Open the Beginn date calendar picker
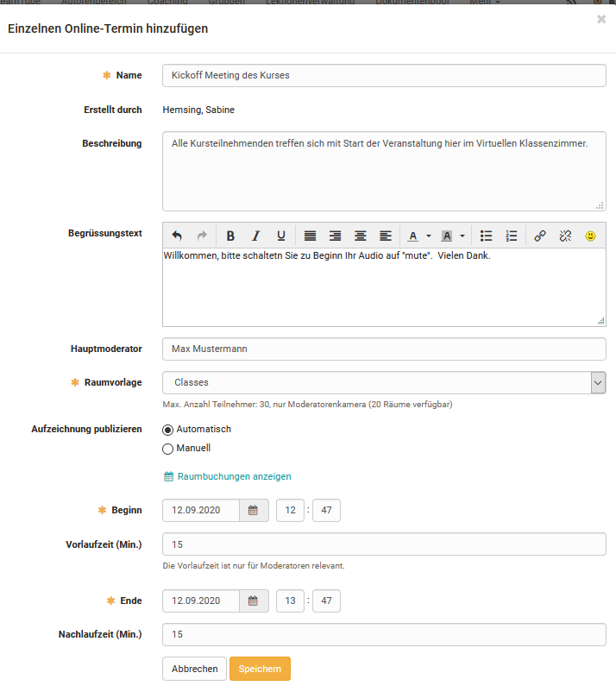The height and width of the screenshot is (698, 616). coord(253,511)
